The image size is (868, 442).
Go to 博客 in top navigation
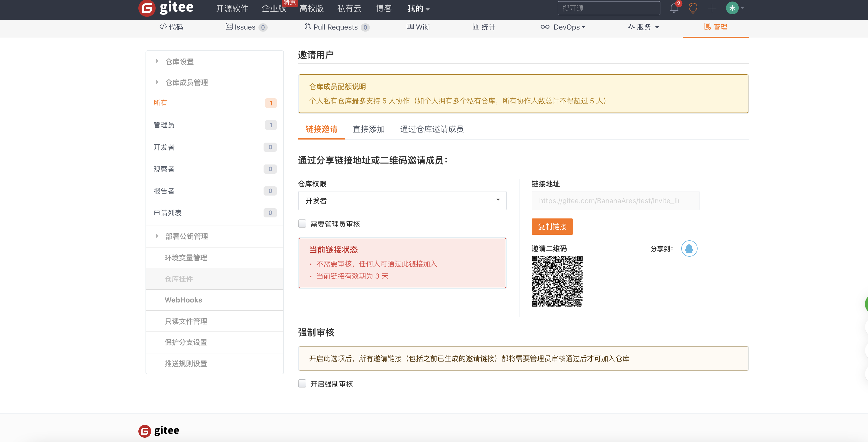click(384, 8)
